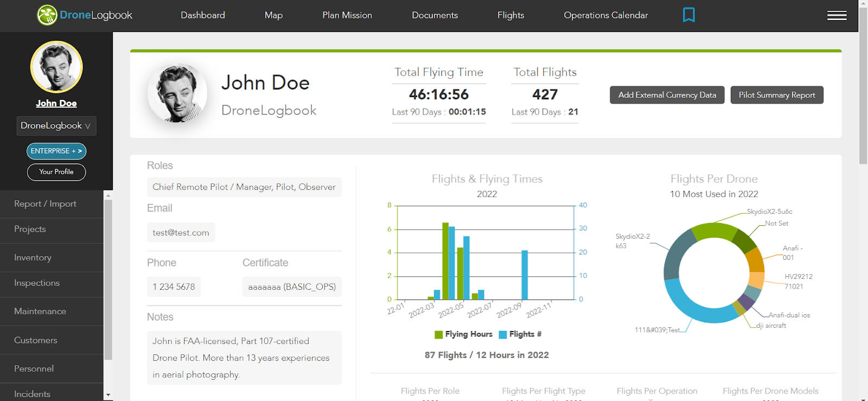Image resolution: width=868 pixels, height=401 pixels.
Task: Click the Anafi-dual ios chart label
Action: click(789, 315)
